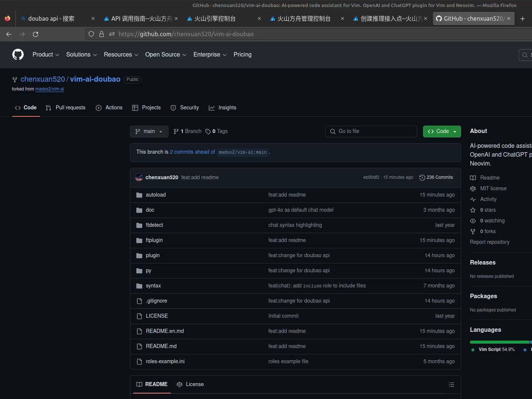The height and width of the screenshot is (399, 532).
Task: Open the GitHub search magnifier in header
Action: tap(525, 55)
